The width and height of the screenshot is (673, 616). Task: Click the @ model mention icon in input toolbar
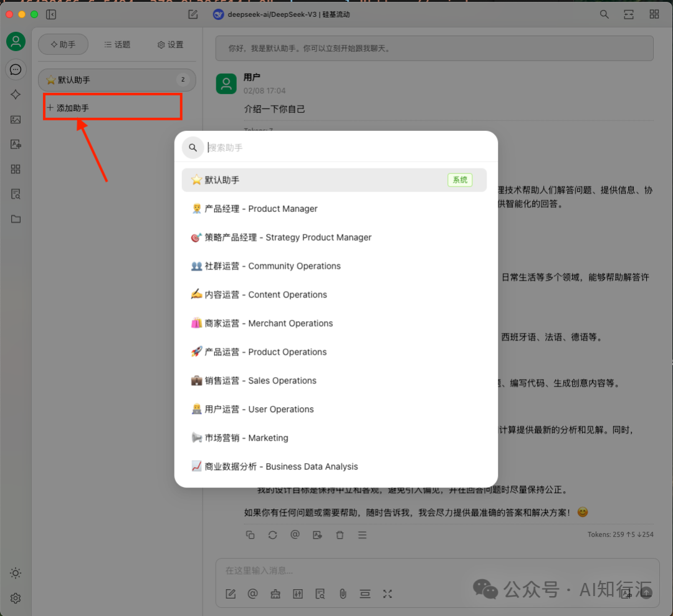point(253,594)
